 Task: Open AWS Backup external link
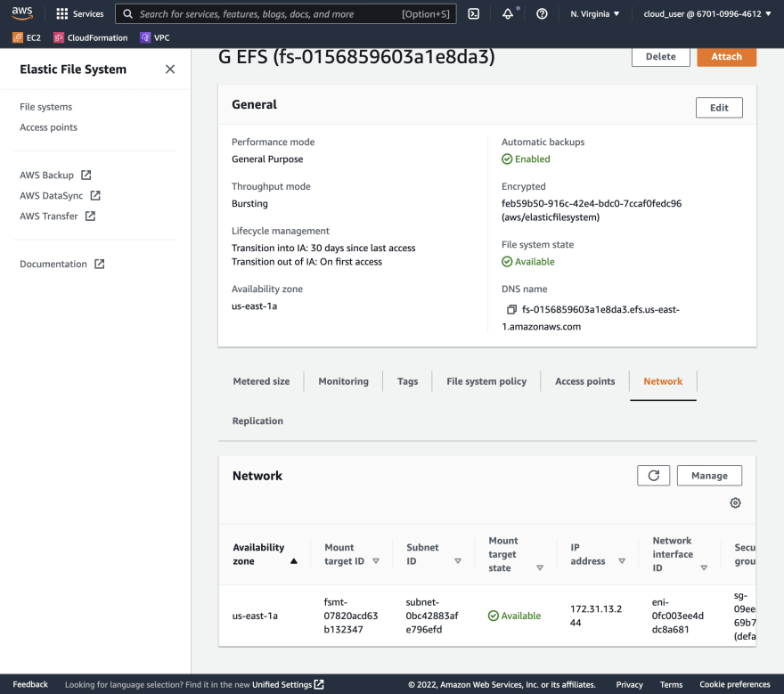[55, 175]
